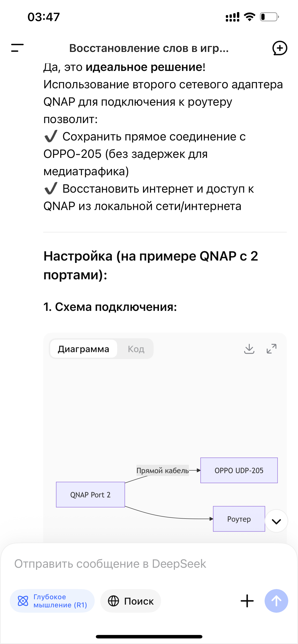Tap the globe search icon

113,601
